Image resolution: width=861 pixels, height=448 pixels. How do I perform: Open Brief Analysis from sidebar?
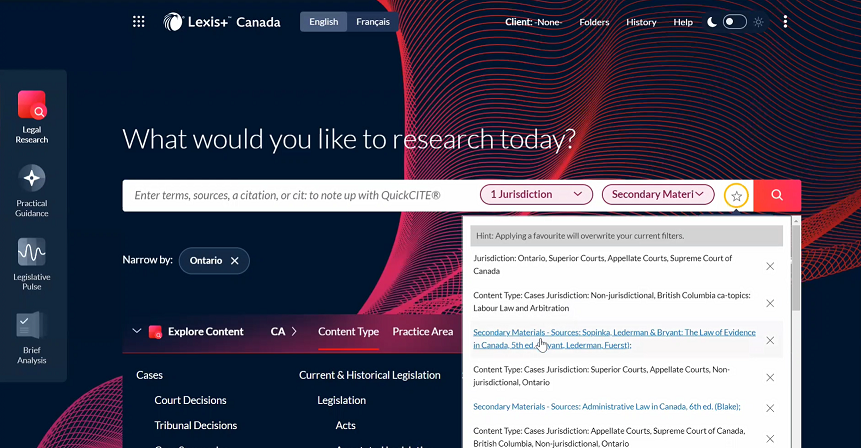point(32,338)
